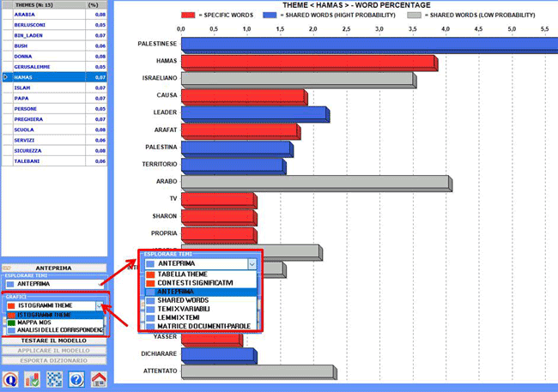Image resolution: width=558 pixels, height=392 pixels.
Task: Click the DICHIARARE blue bar
Action: click(x=219, y=356)
